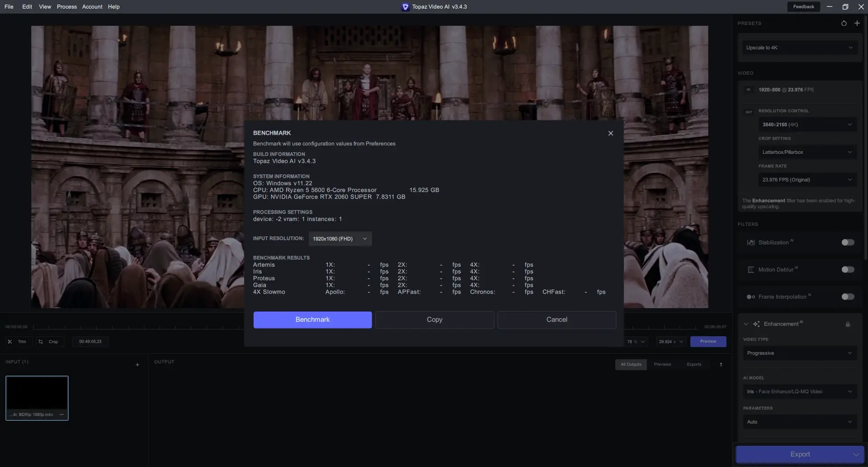This screenshot has width=868, height=467.
Task: Add an input video with the plus icon
Action: (137, 365)
